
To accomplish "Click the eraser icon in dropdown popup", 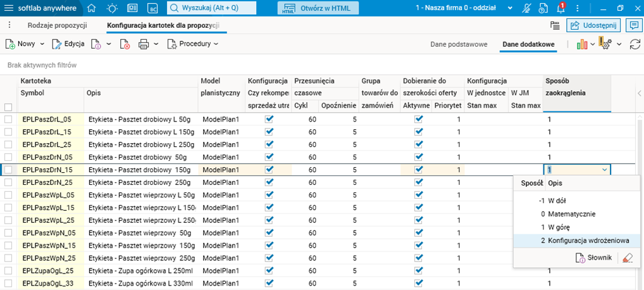I will [x=627, y=258].
